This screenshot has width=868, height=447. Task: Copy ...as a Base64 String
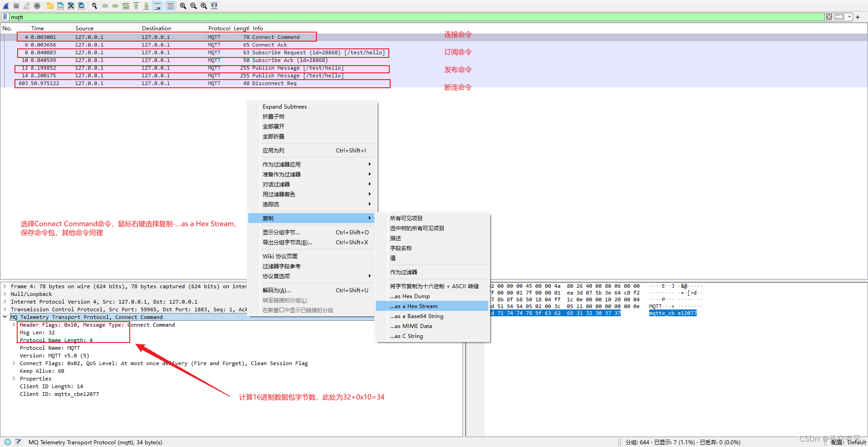click(x=433, y=316)
